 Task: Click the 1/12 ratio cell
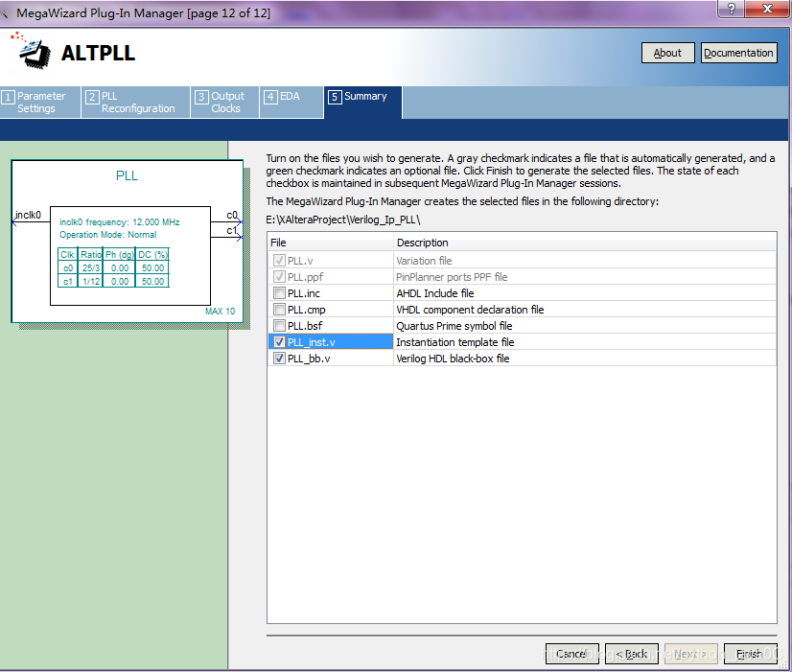click(91, 281)
